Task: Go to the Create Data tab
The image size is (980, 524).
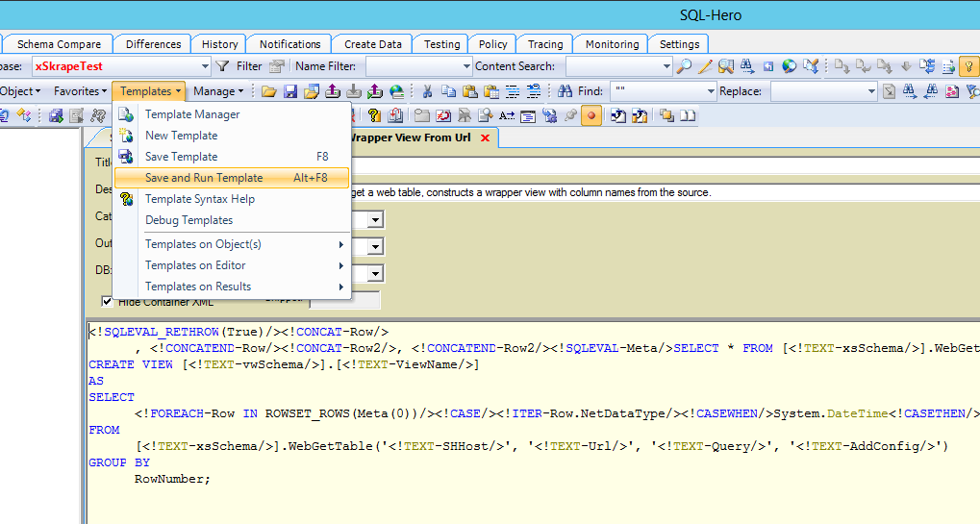Action: [x=372, y=44]
